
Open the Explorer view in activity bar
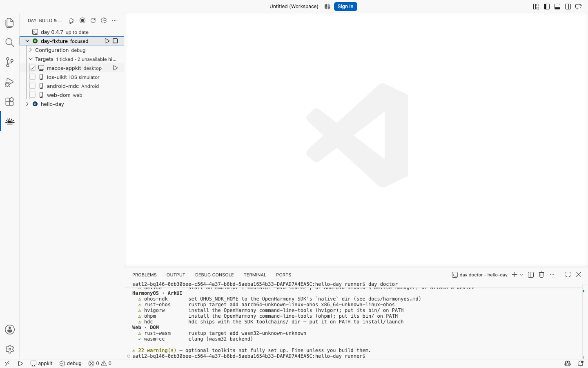click(10, 22)
